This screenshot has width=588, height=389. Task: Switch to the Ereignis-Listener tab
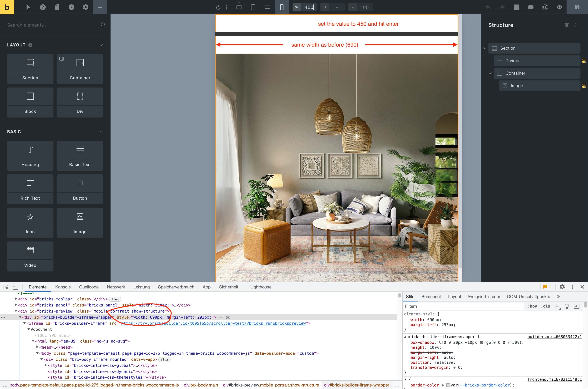pyautogui.click(x=484, y=296)
